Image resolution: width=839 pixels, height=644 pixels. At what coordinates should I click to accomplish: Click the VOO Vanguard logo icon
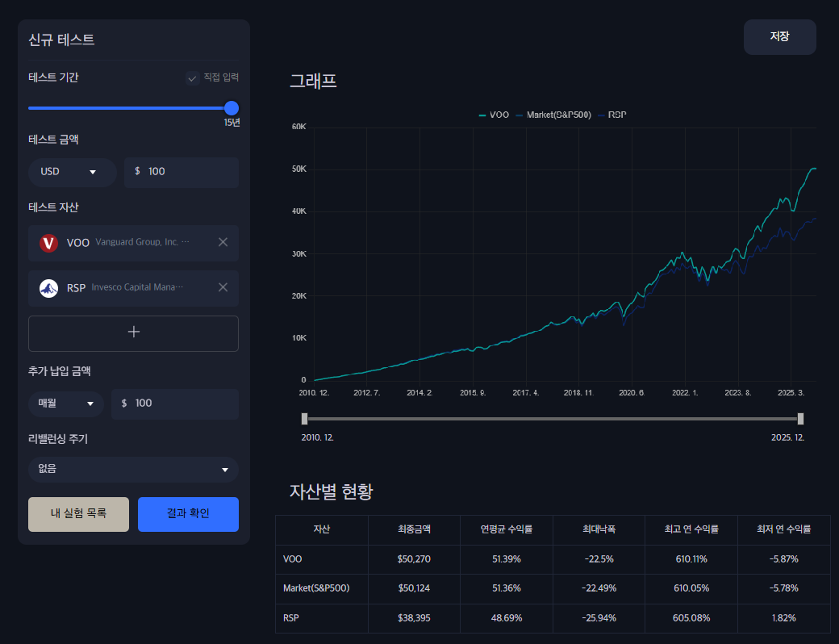pyautogui.click(x=48, y=243)
